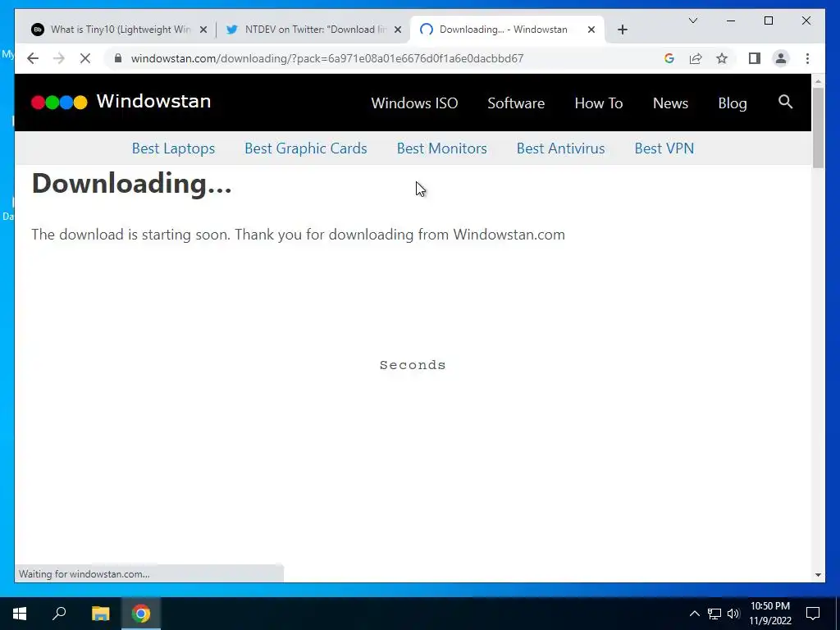Minimize the Chrome window

click(731, 21)
